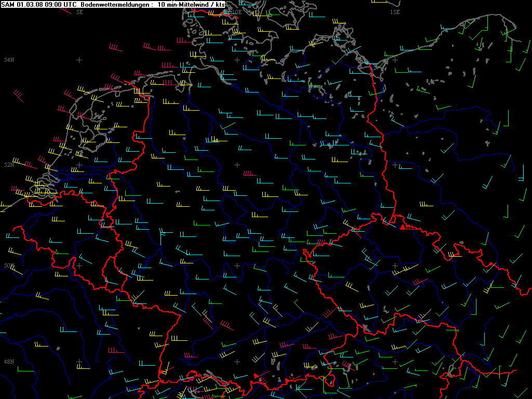Click the grid cross at 54N 5E
This screenshot has width=532, height=399.
(79, 60)
